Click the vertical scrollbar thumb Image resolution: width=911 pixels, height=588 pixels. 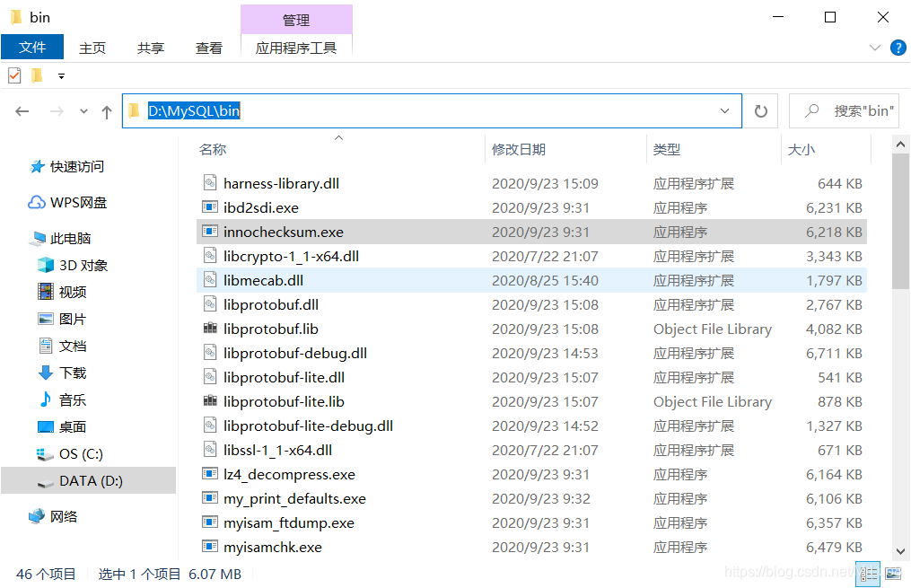900,221
